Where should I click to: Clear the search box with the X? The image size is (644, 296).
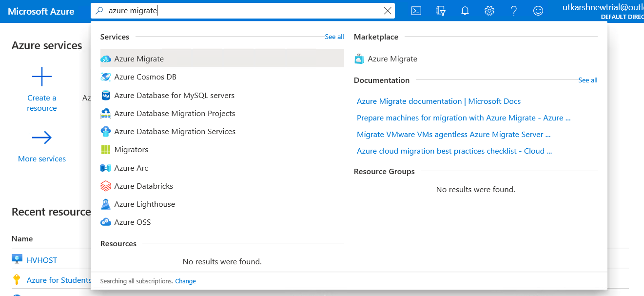(x=388, y=10)
